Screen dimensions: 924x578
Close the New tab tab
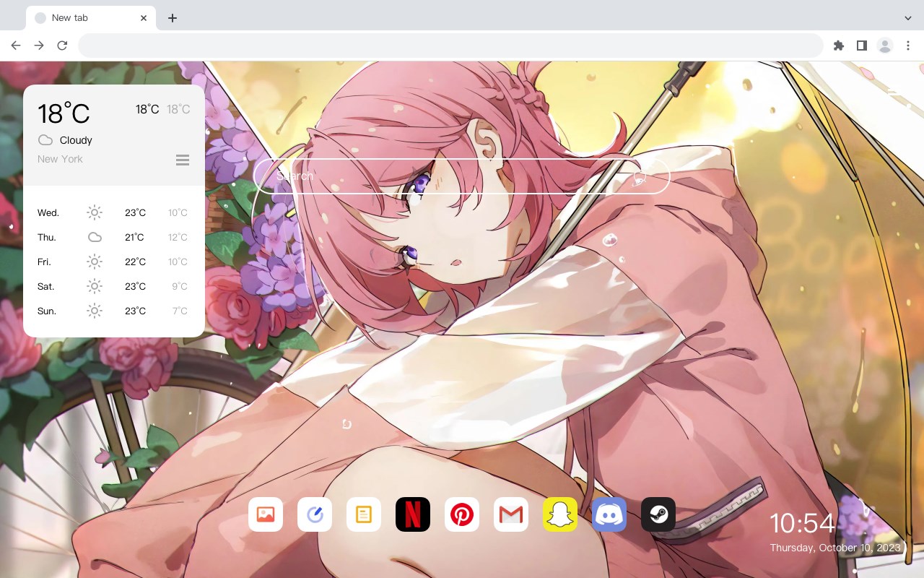(144, 18)
